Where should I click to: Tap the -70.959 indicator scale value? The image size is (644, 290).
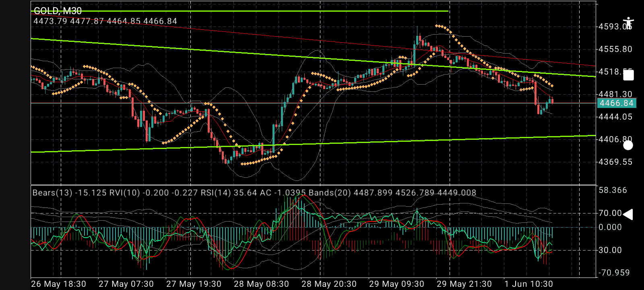click(614, 273)
